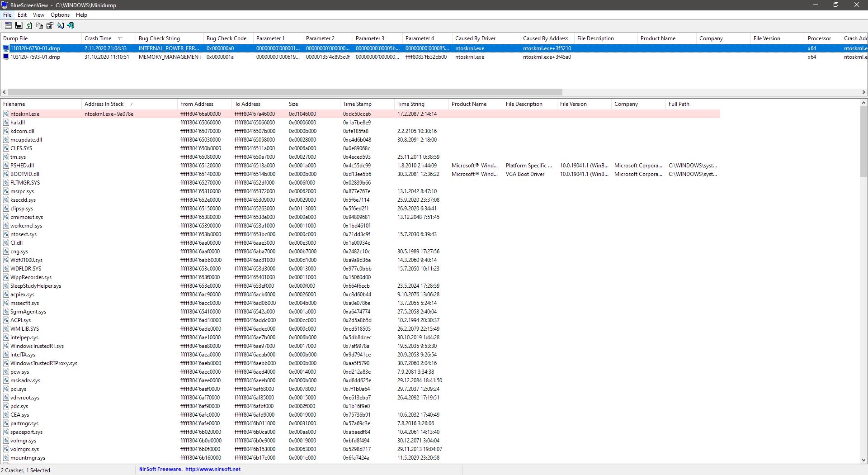This screenshot has height=475, width=868.
Task: Select the WindowsTrustedRTProxy.sys driver row
Action: point(44,363)
